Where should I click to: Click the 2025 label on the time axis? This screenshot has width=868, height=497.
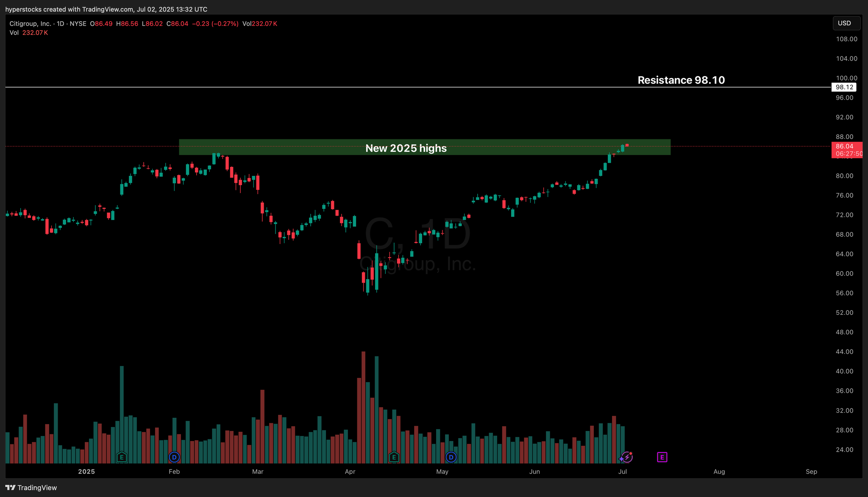(x=86, y=472)
